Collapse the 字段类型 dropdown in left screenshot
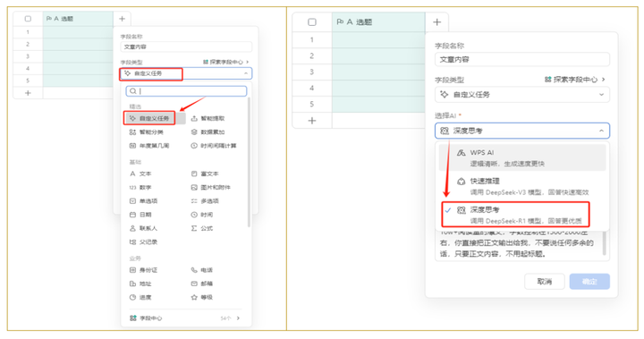Image resolution: width=644 pixels, height=339 pixels. pyautogui.click(x=246, y=73)
